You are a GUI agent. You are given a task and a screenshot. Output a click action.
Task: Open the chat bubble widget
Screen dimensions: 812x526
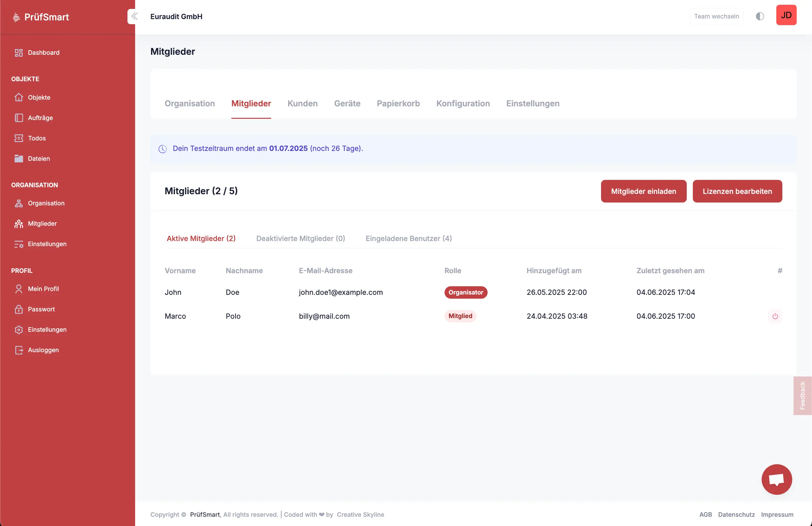[x=777, y=479]
